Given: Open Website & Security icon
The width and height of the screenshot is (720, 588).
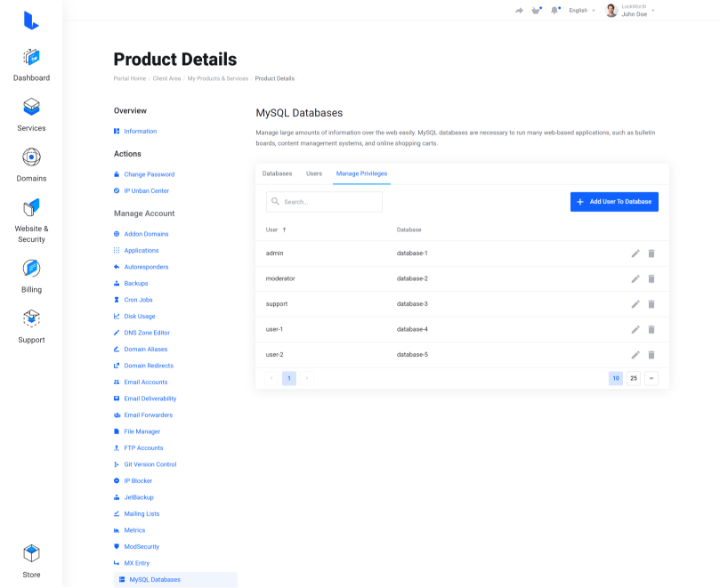Looking at the screenshot, I should coord(31,207).
